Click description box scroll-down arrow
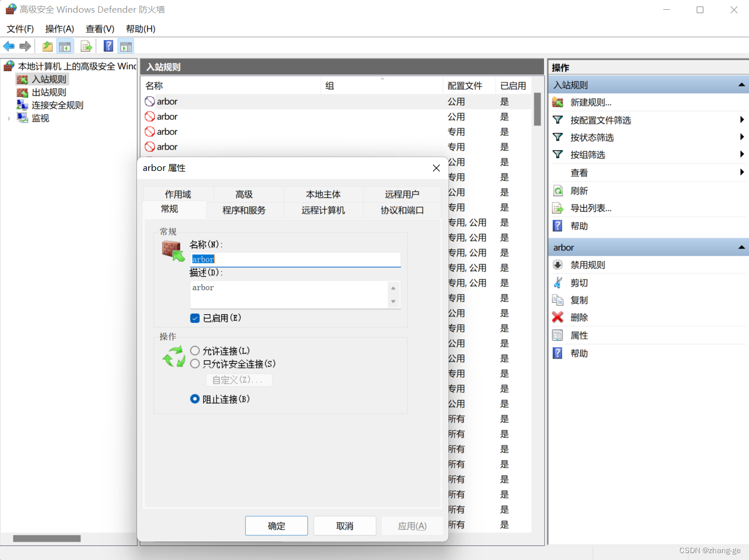This screenshot has height=560, width=749. click(393, 302)
